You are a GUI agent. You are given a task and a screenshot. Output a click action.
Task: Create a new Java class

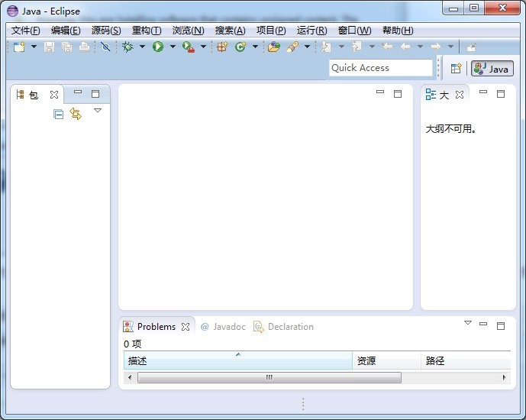(x=240, y=47)
